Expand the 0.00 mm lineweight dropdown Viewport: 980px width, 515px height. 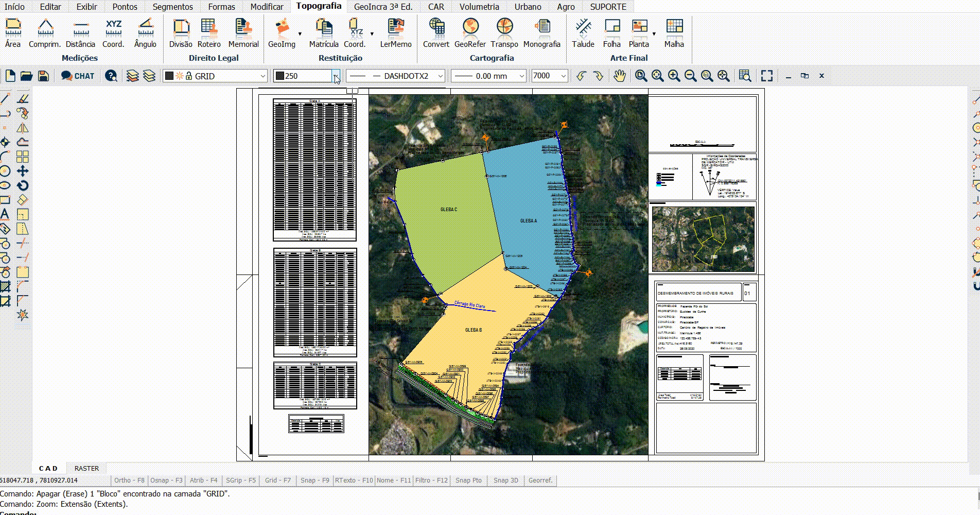pos(521,76)
